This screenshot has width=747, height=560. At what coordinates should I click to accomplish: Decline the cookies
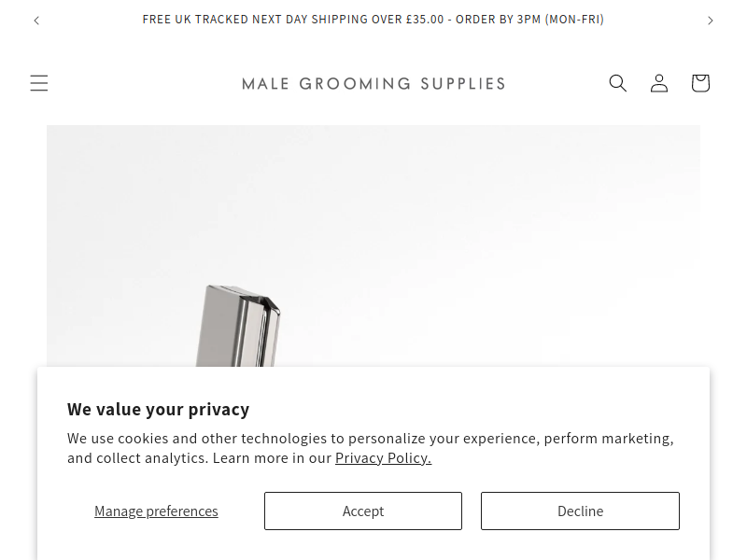tap(580, 511)
